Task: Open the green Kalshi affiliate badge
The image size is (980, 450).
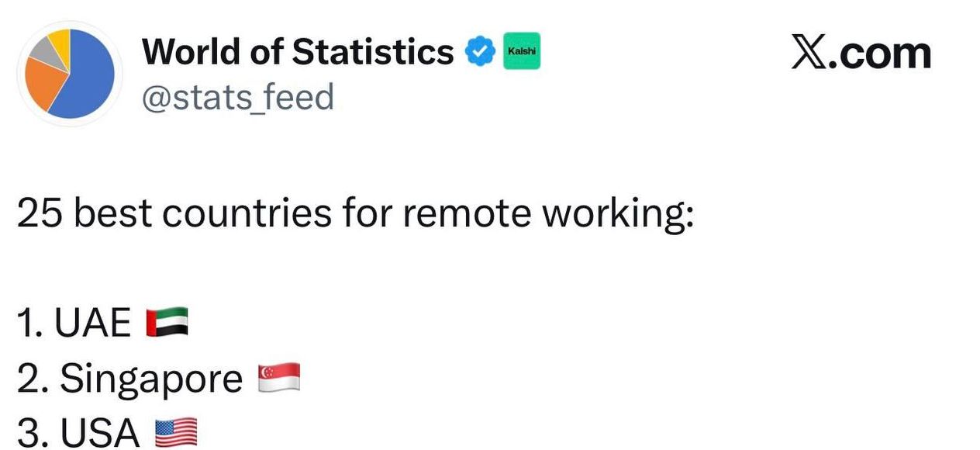Action: tap(522, 52)
